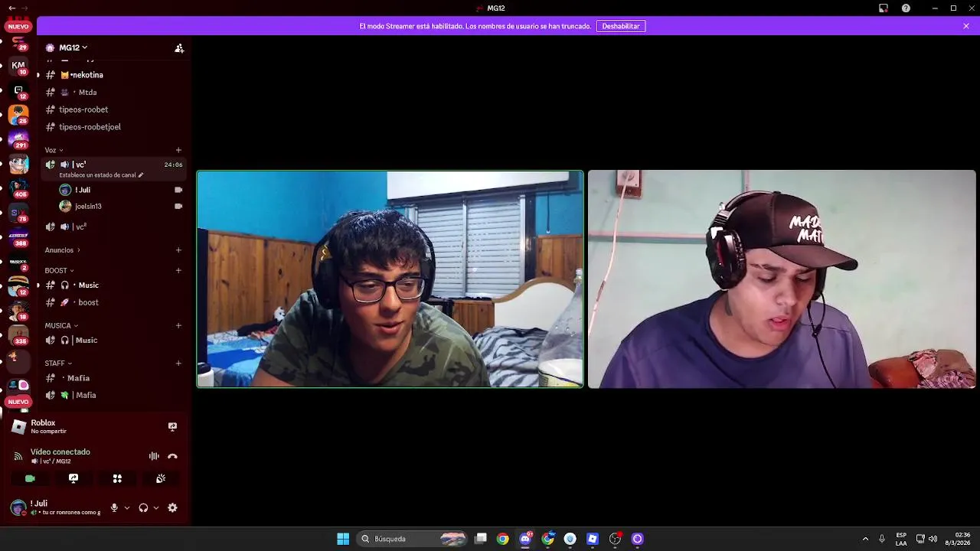Click the Deshabilitar button
The height and width of the screenshot is (551, 980).
621,26
